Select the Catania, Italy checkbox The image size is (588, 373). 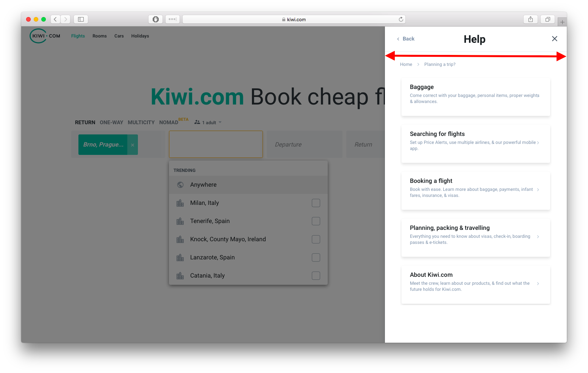click(316, 275)
